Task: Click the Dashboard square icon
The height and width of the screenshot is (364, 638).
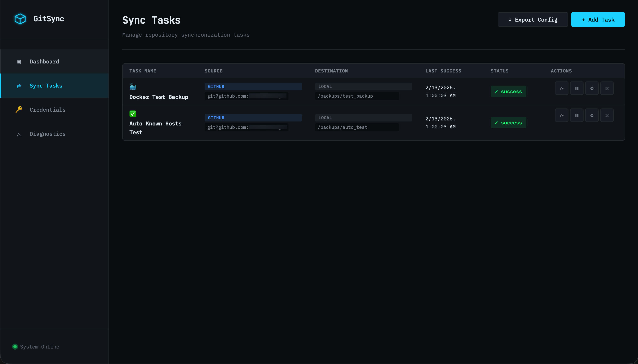Action: pos(19,62)
